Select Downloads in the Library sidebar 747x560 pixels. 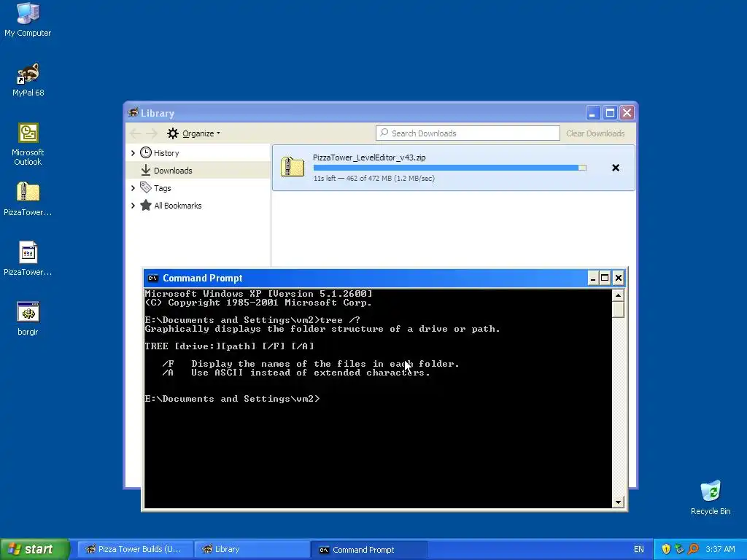[x=198, y=170]
